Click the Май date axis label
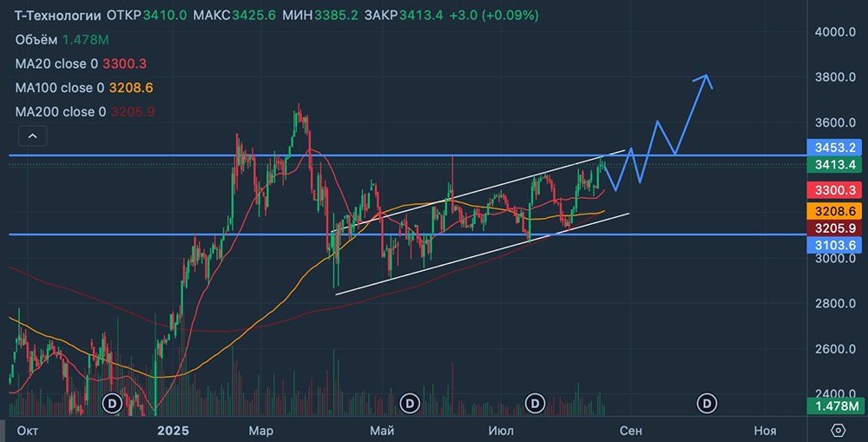 tap(382, 431)
